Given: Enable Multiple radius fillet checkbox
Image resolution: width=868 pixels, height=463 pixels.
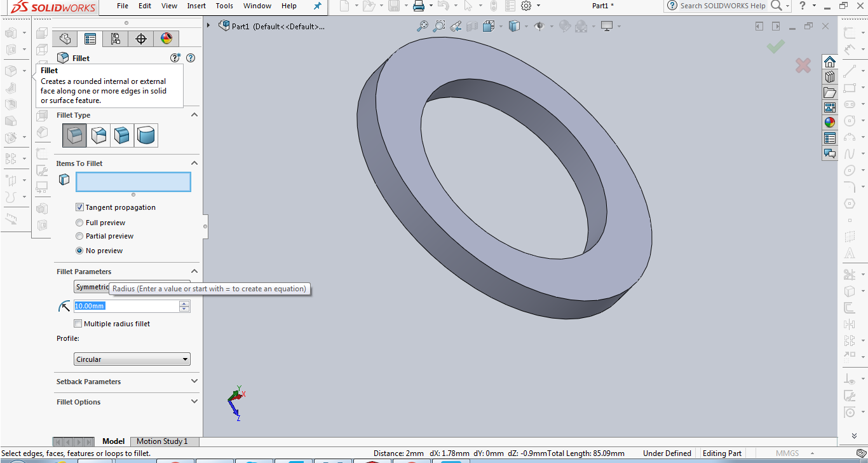Looking at the screenshot, I should (x=78, y=324).
